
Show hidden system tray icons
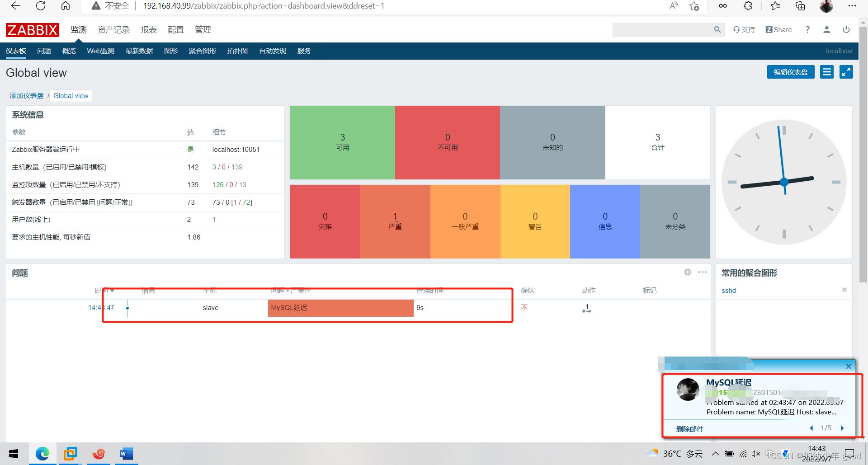[x=715, y=454]
